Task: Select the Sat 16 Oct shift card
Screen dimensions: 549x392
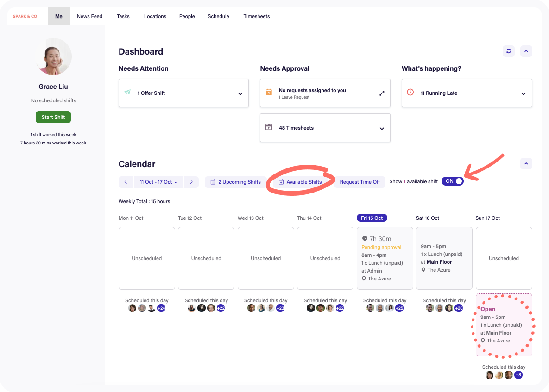Action: (x=444, y=258)
